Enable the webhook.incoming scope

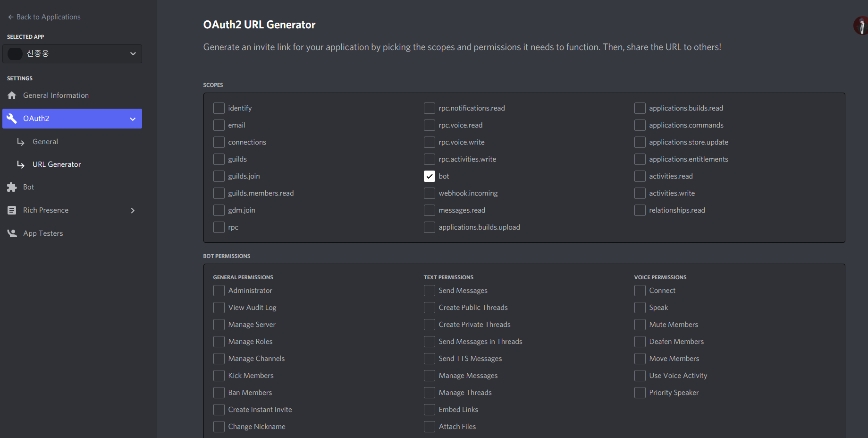coord(430,193)
